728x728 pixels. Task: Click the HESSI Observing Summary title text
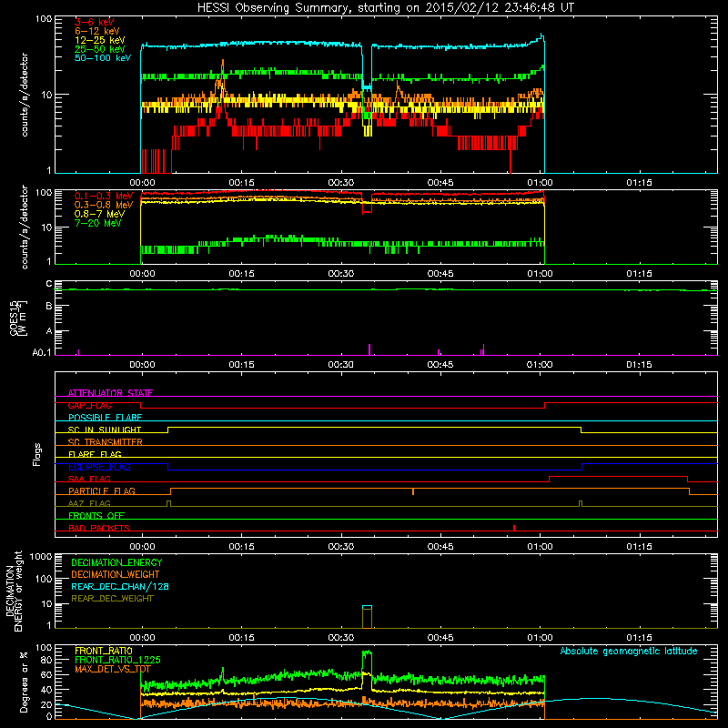tap(386, 8)
